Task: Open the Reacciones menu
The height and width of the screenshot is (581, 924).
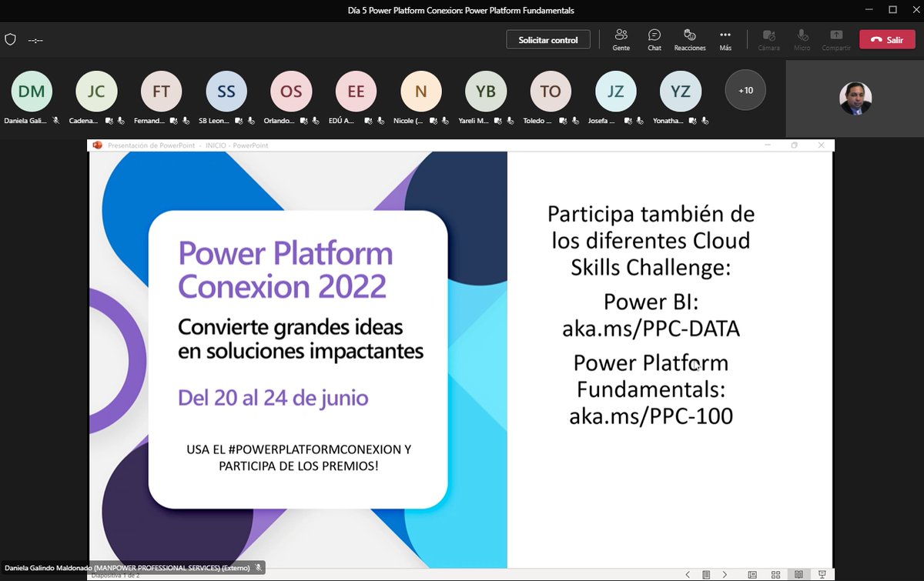Action: [690, 39]
